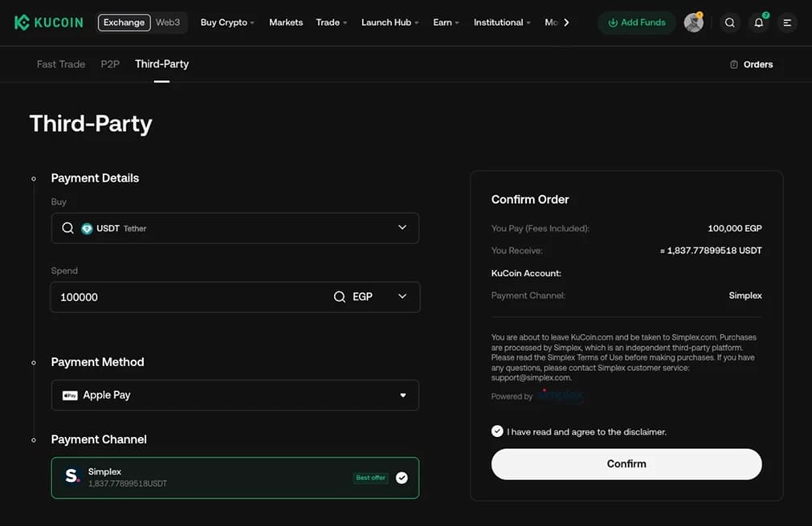Expand the Launch Hub menu
Screen dimensions: 812x526
point(390,22)
